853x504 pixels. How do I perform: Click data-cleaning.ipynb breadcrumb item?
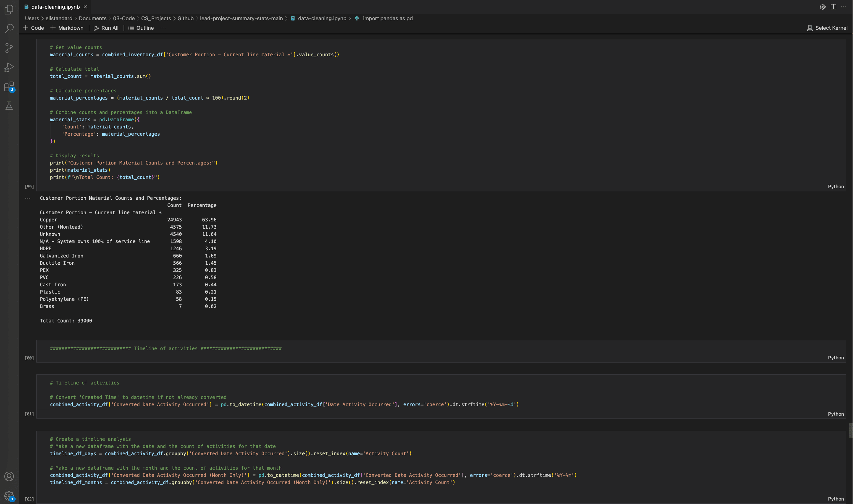pyautogui.click(x=319, y=18)
